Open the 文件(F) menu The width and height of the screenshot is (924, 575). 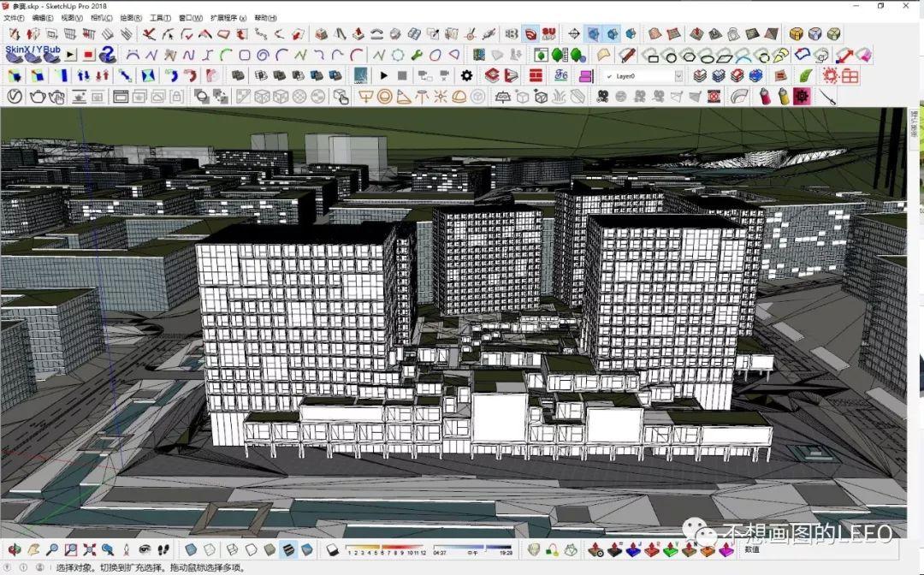point(14,18)
